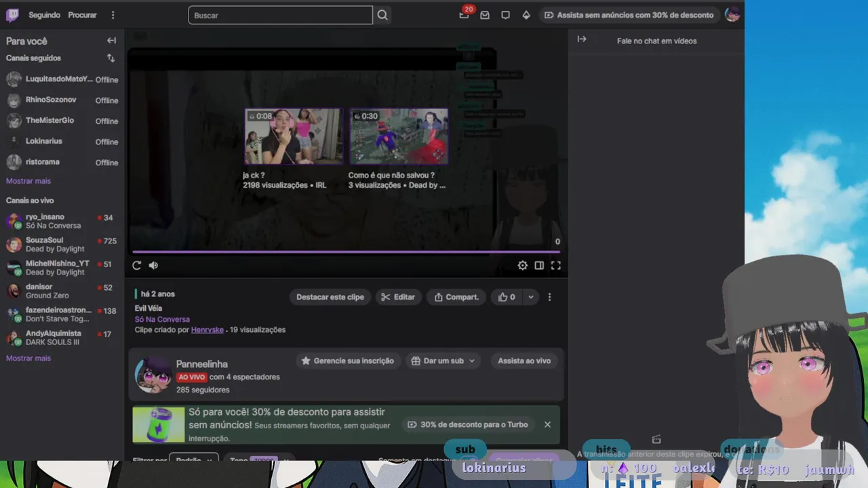Click the Turbo banner battery image
This screenshot has height=488, width=868.
(x=159, y=425)
